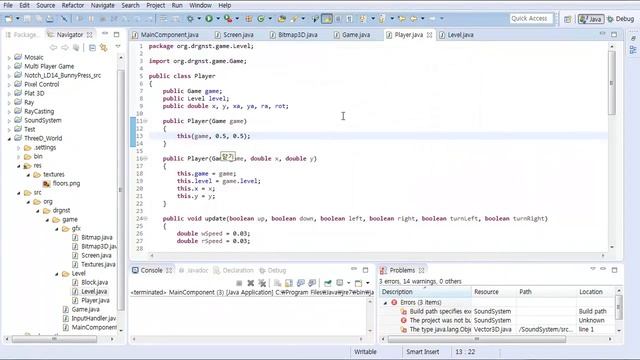Open dropdown beside Open Console icon
This screenshot has height=360, width=640.
click(x=368, y=283)
